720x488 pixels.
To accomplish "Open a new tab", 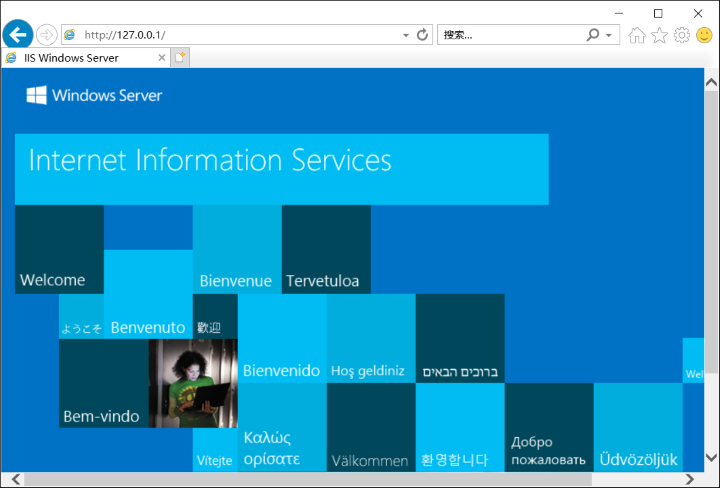I will [x=180, y=58].
